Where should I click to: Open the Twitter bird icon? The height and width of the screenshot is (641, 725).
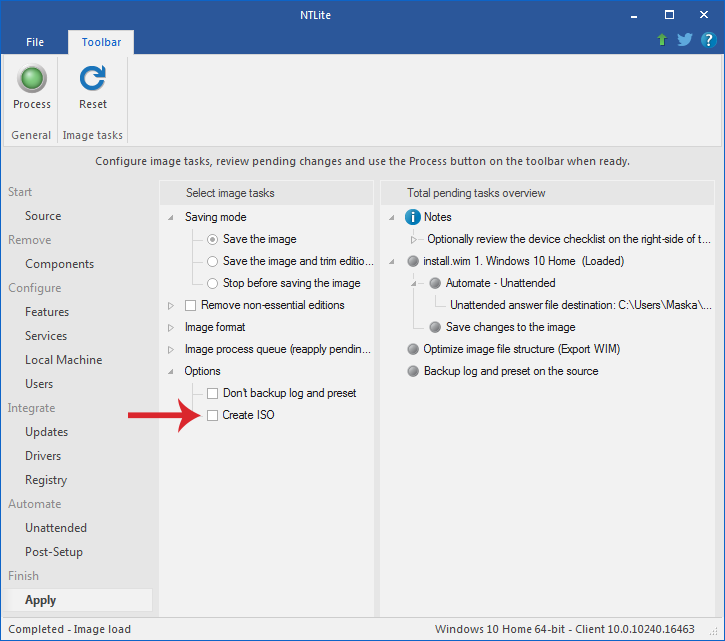tap(685, 40)
